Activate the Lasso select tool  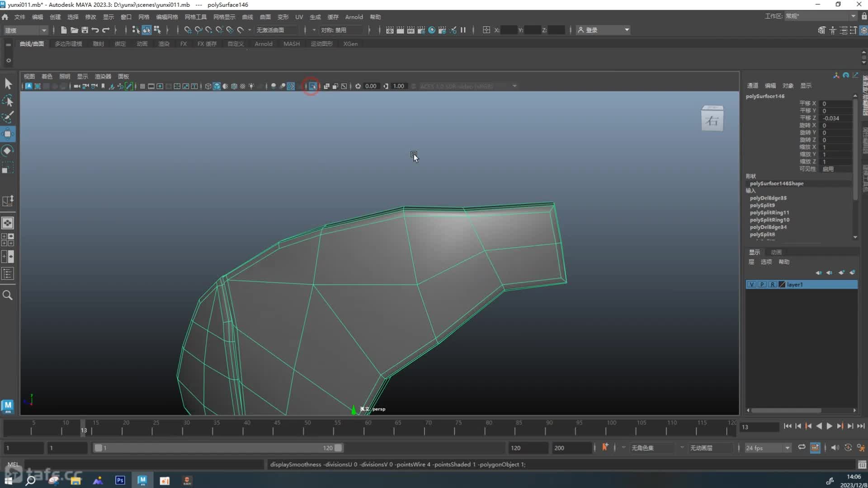click(x=8, y=100)
